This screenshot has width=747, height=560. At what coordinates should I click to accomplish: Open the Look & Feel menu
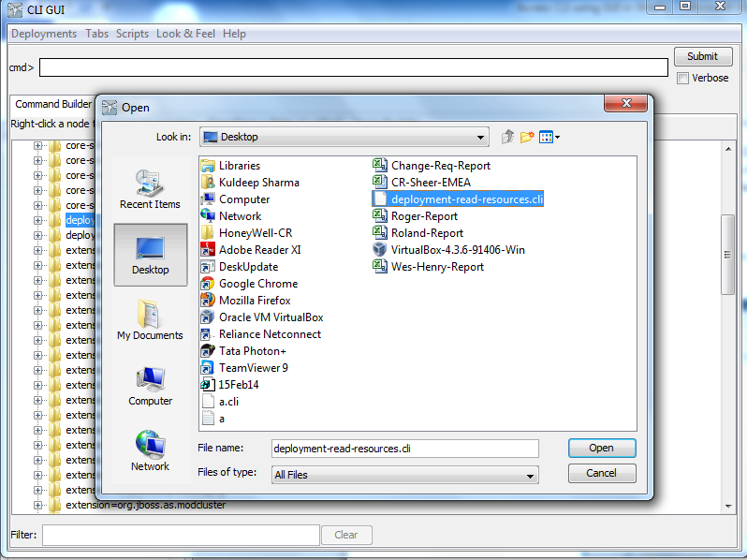coord(185,34)
